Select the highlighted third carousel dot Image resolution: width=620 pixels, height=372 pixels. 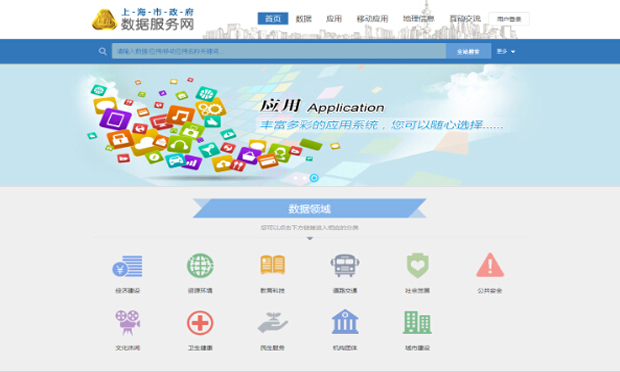[314, 178]
